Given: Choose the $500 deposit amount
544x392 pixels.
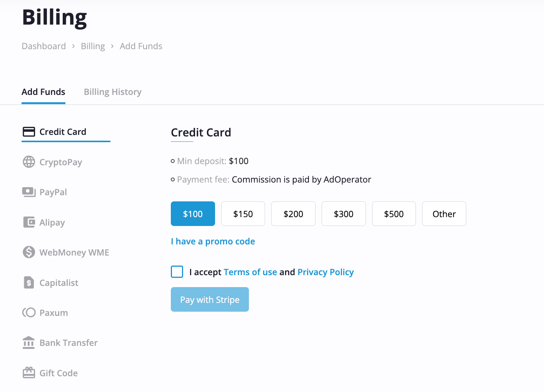Looking at the screenshot, I should 394,214.
